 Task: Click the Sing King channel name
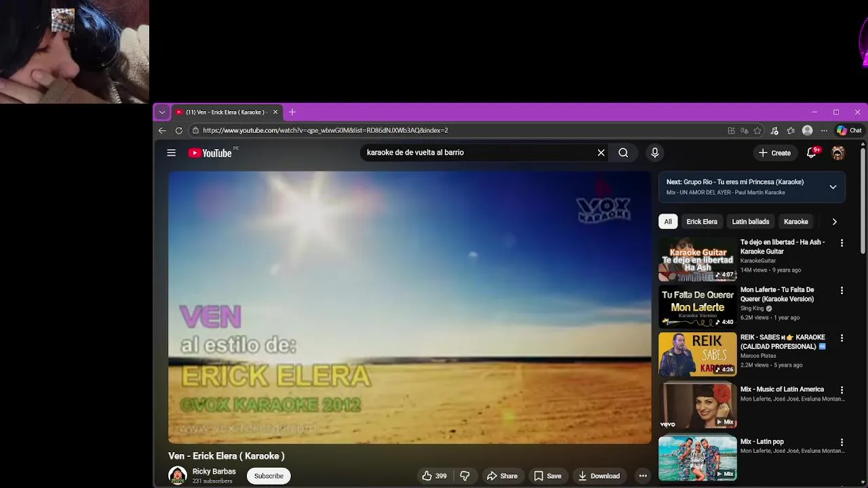[752, 308]
